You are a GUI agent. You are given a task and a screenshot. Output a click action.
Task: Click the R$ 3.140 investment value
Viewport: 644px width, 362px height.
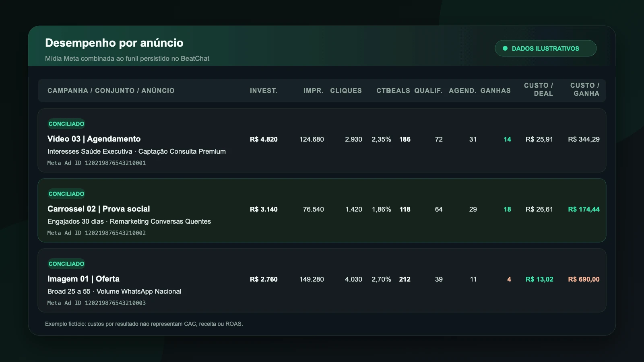pos(264,209)
